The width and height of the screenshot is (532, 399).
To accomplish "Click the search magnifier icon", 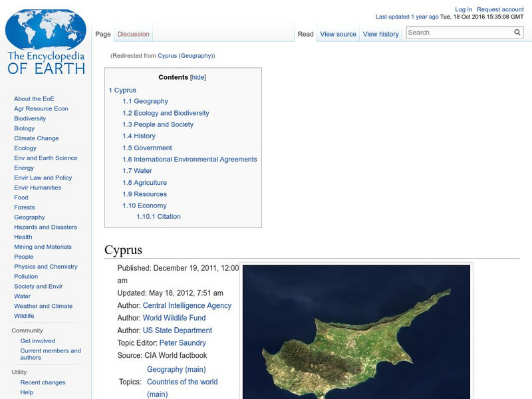I will tap(517, 33).
